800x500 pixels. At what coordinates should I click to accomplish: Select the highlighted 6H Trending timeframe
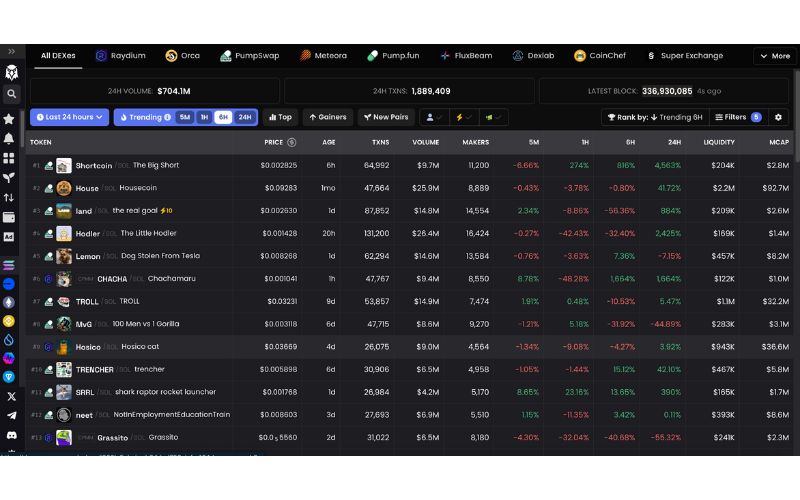click(223, 117)
